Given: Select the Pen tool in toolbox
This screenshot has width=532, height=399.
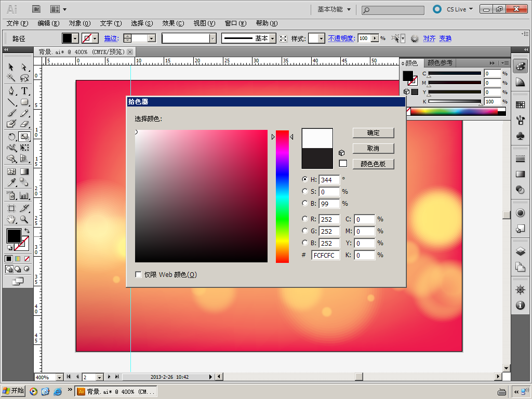Looking at the screenshot, I should (x=11, y=91).
